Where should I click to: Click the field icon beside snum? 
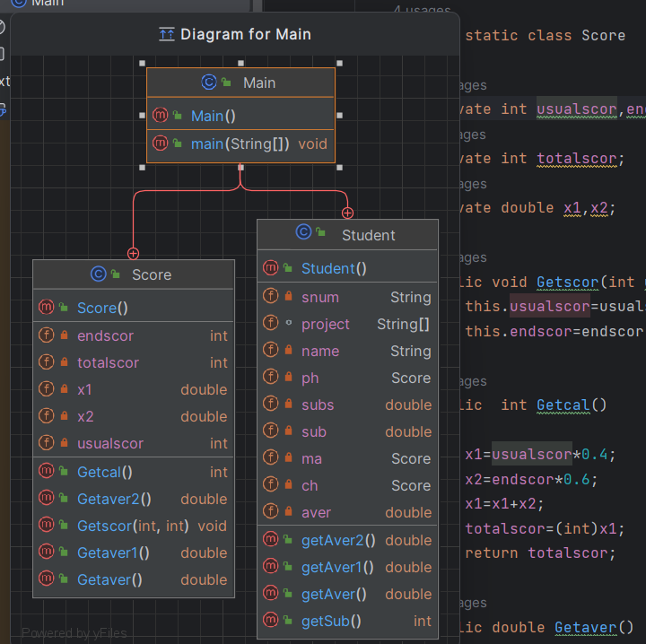tap(270, 297)
